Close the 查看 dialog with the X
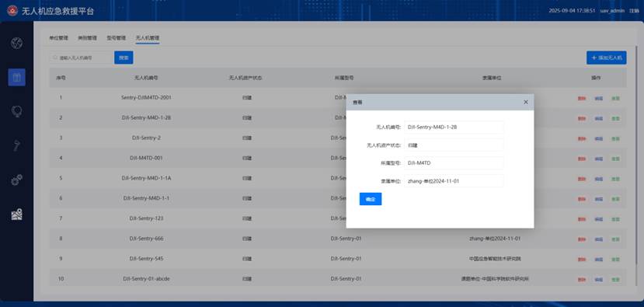 (526, 102)
